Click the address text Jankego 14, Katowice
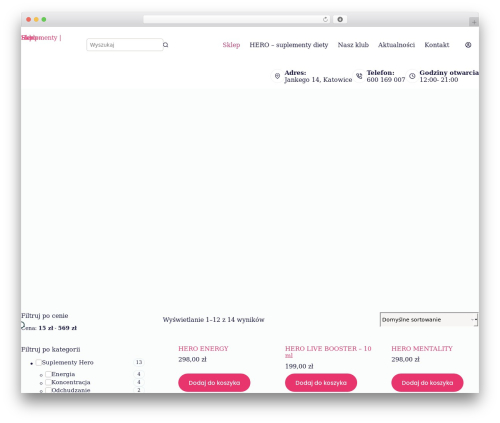The width and height of the screenshot is (500, 423). click(x=318, y=80)
